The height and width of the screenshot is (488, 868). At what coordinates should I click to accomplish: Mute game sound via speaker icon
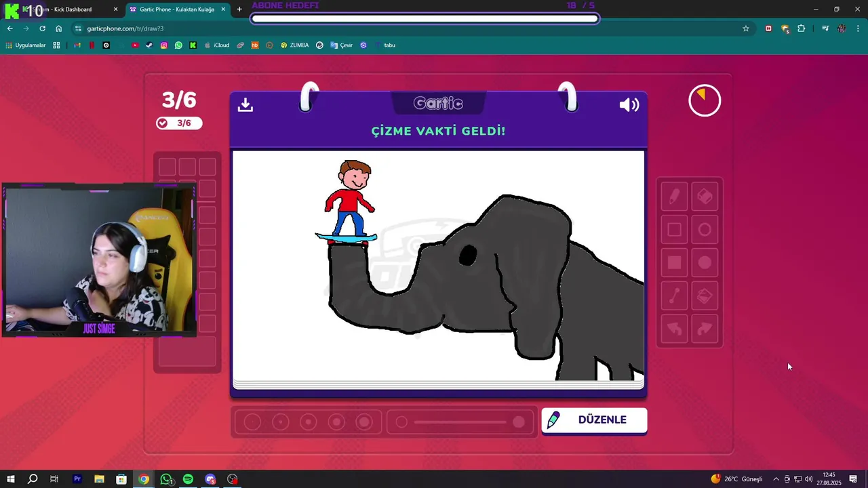629,104
